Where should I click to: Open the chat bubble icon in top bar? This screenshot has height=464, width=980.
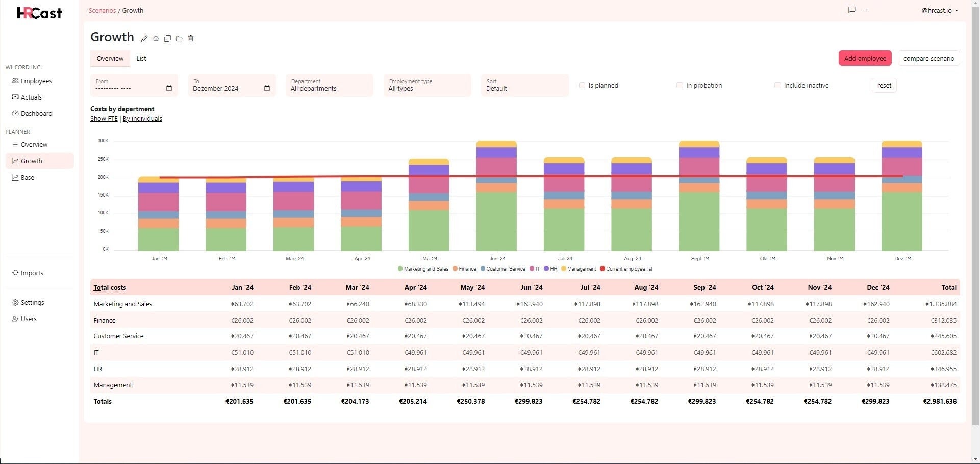pyautogui.click(x=851, y=10)
